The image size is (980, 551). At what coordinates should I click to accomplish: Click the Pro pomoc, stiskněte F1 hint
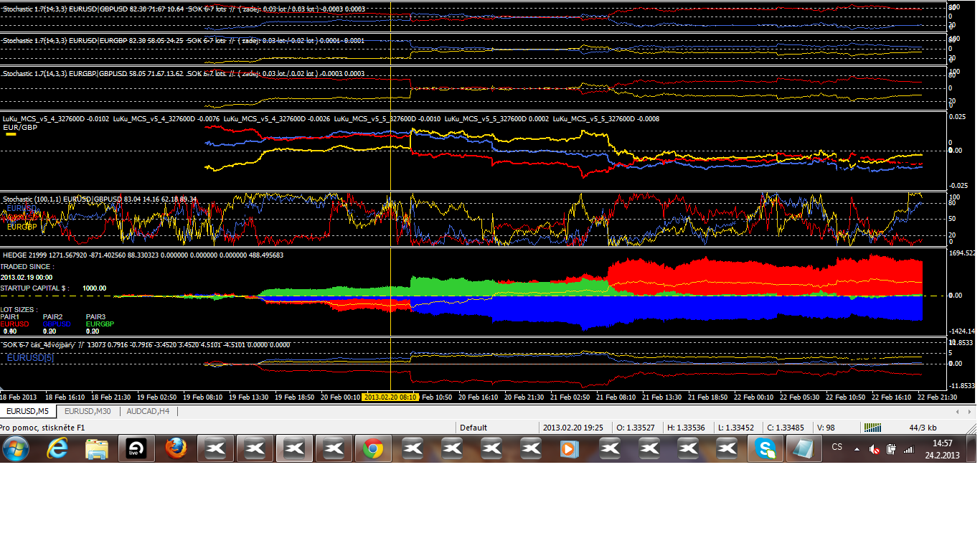(x=42, y=428)
